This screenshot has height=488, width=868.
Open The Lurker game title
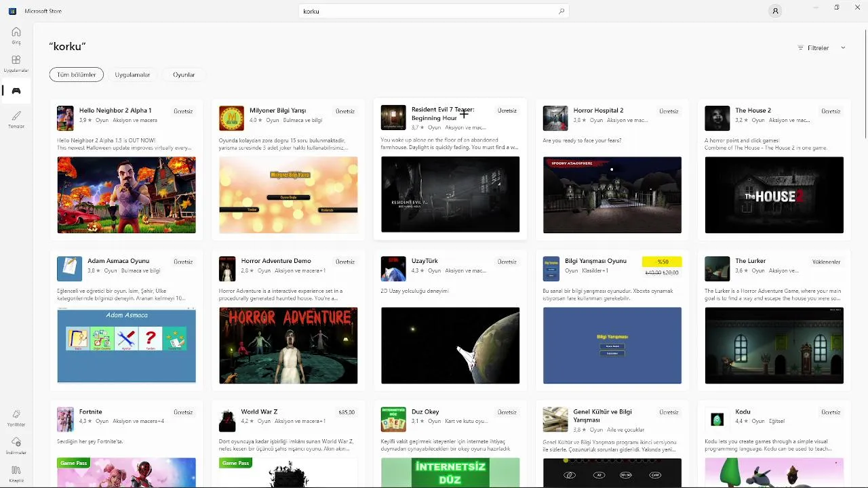[x=751, y=261]
